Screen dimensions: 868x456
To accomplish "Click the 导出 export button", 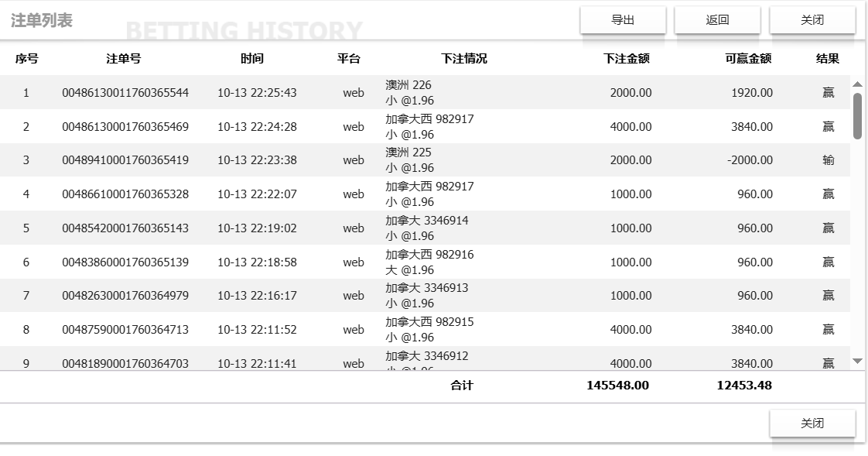I will (623, 20).
